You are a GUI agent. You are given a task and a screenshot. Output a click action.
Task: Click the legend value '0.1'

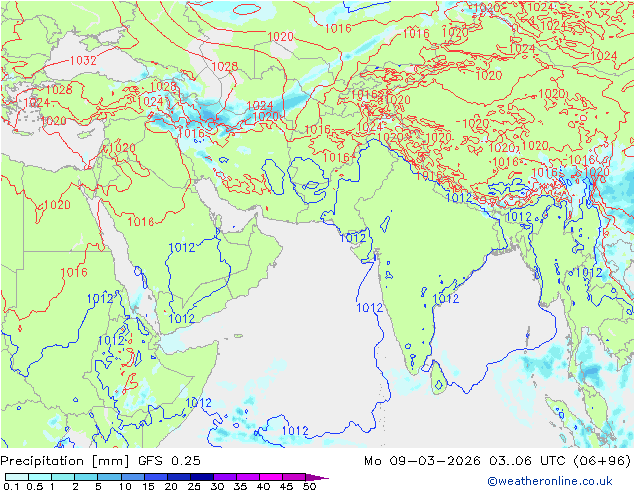[x=11, y=486]
